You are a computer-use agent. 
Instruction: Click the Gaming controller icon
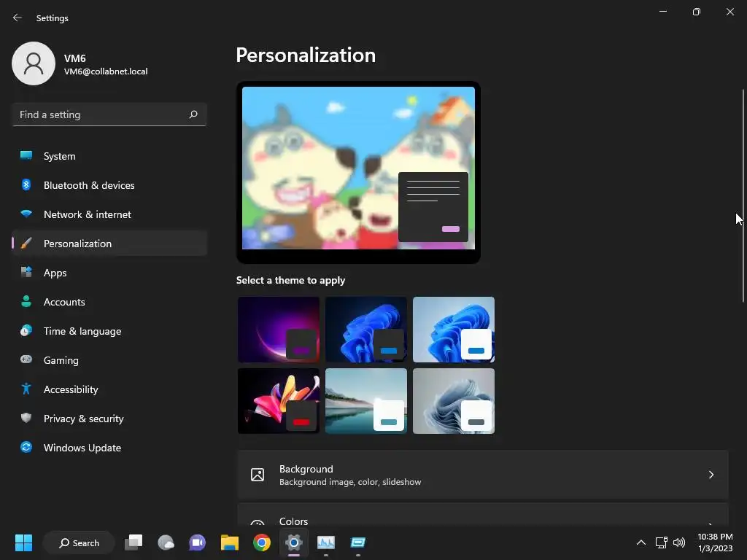(x=26, y=359)
